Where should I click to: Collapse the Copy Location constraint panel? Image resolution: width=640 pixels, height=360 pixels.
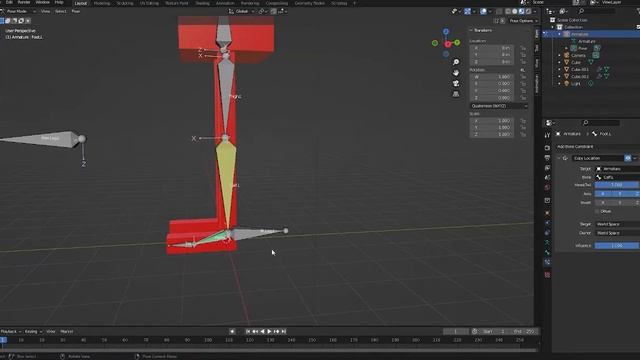click(x=559, y=158)
